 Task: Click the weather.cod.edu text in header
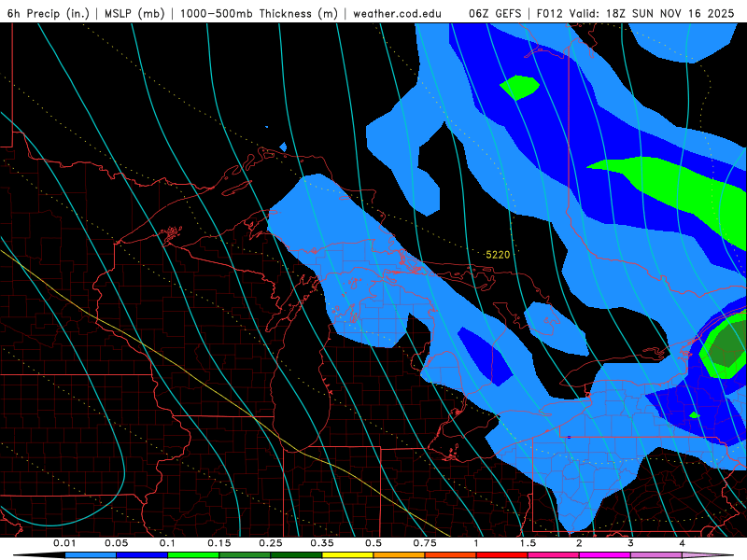coord(397,13)
